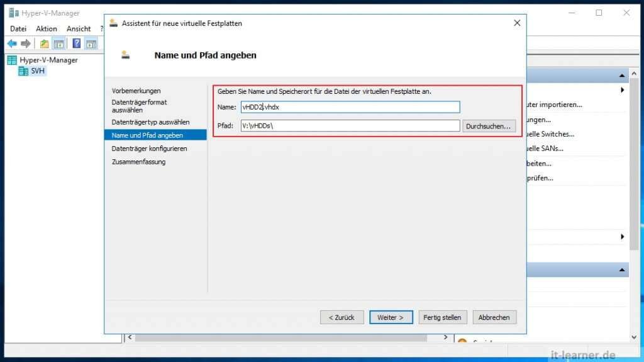644x362 pixels.
Task: Click the Abbrechen button
Action: click(494, 317)
